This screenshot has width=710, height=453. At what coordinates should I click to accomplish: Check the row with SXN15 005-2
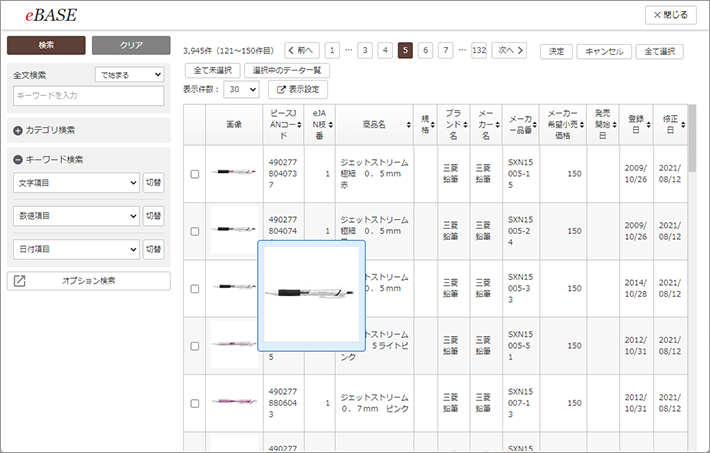pyautogui.click(x=195, y=231)
